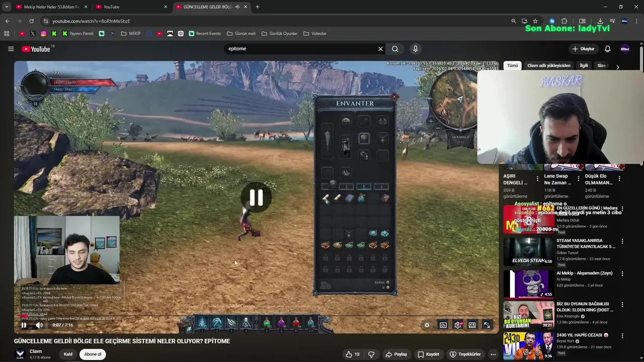Screen dimensions: 644x362
Task: Open menu for 'STEAM YASAKLANIRSA' video
Action: (x=622, y=241)
